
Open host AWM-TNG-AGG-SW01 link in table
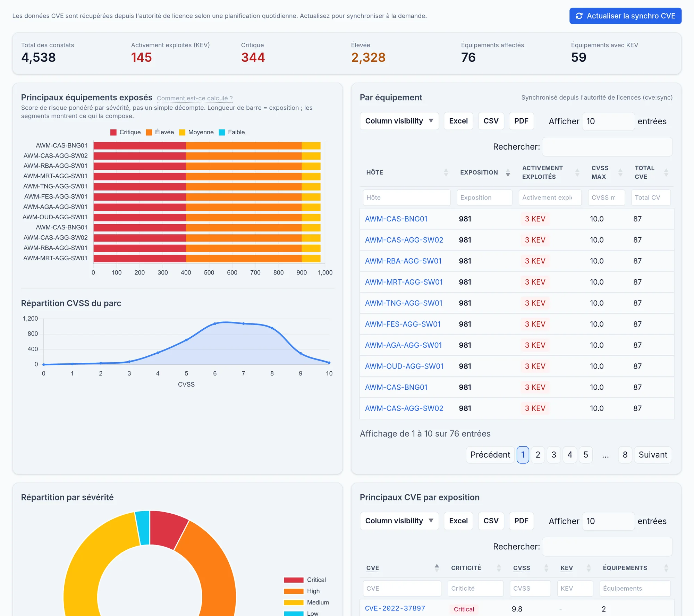404,303
